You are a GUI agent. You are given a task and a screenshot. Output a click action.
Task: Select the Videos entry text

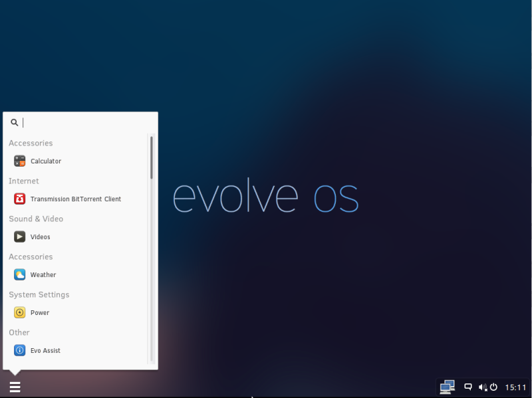click(41, 237)
